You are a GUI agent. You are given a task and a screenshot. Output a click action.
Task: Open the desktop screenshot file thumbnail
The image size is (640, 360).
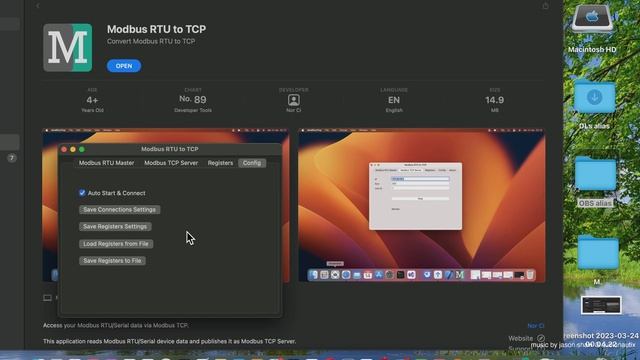[601, 305]
